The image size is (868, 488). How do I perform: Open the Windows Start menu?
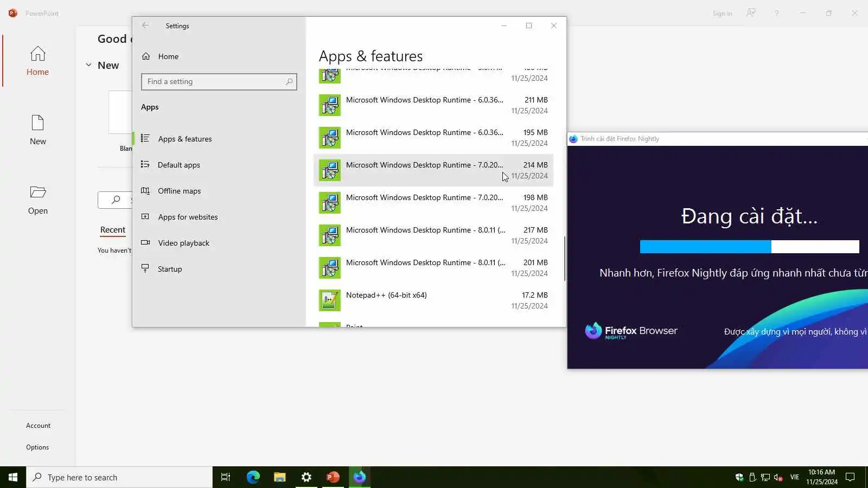point(13,477)
